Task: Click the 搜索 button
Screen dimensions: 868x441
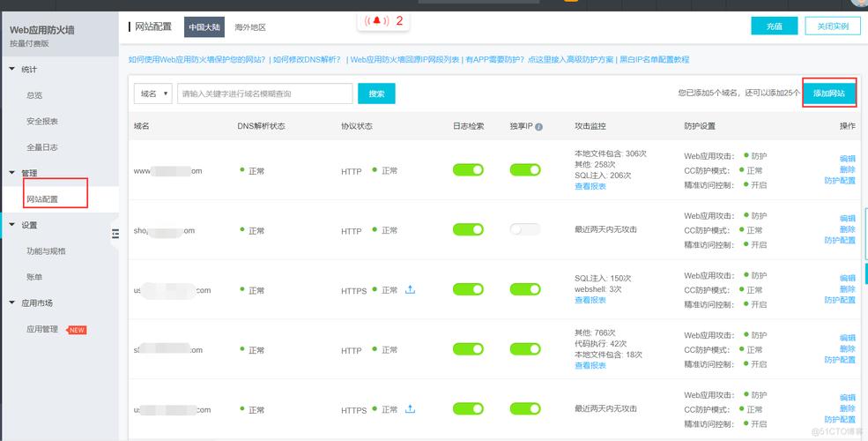Action: 376,93
